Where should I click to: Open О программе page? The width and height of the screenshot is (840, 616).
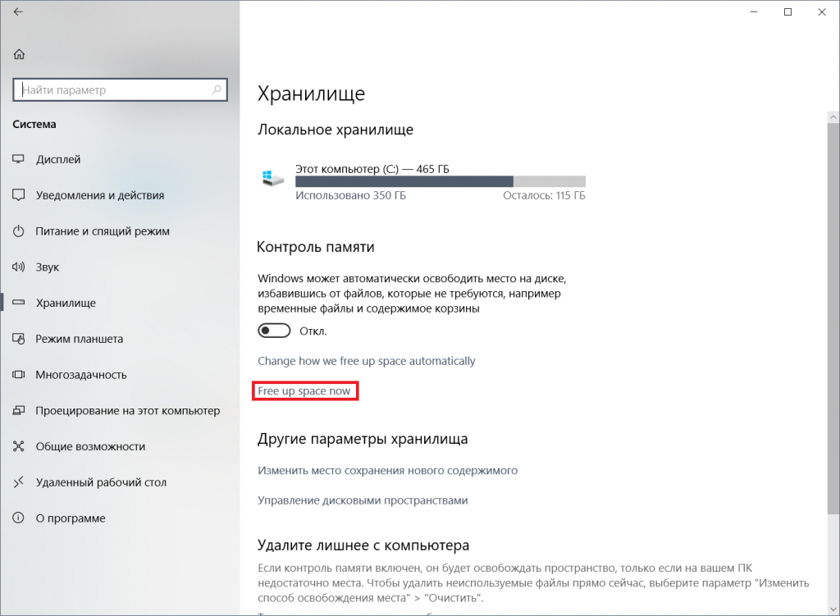(x=71, y=518)
